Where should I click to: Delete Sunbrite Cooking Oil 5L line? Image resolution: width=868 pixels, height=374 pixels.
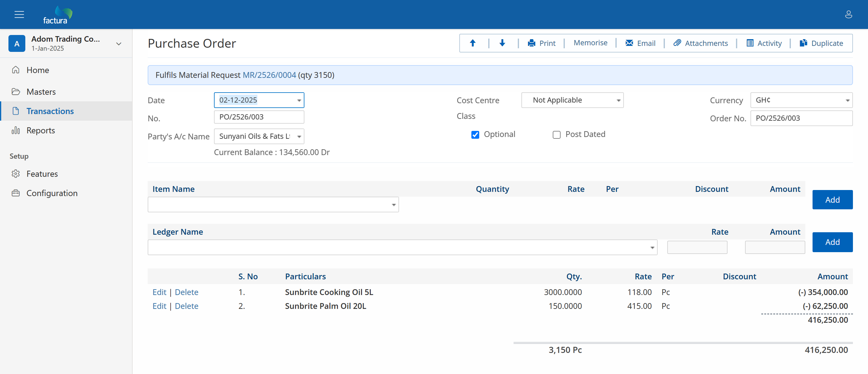(x=186, y=292)
